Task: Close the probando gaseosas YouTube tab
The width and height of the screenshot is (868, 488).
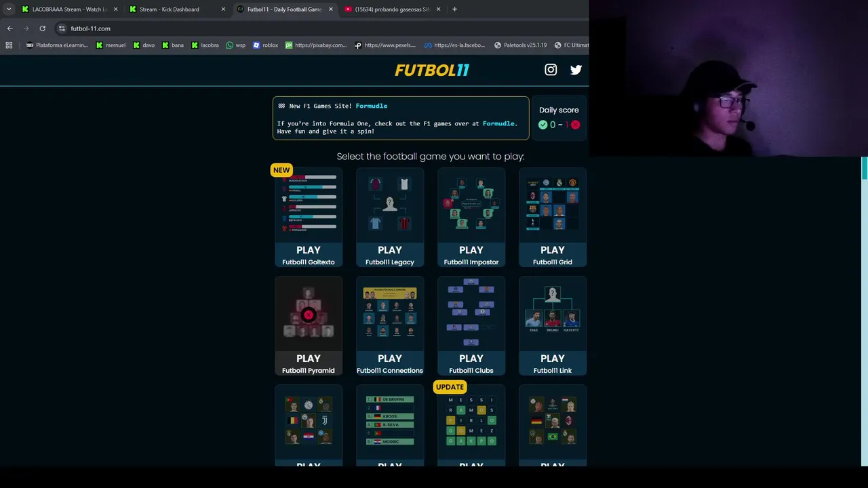Action: (438, 9)
